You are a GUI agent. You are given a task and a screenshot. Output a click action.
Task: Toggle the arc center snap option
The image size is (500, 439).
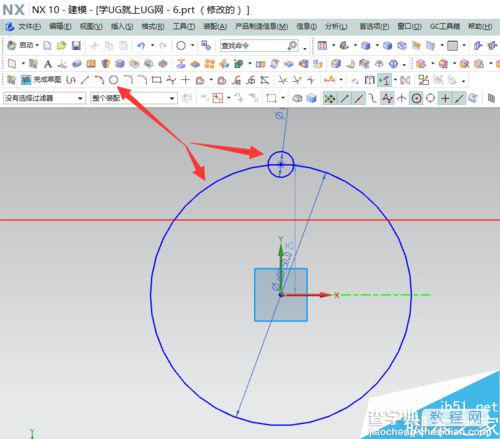tap(416, 98)
